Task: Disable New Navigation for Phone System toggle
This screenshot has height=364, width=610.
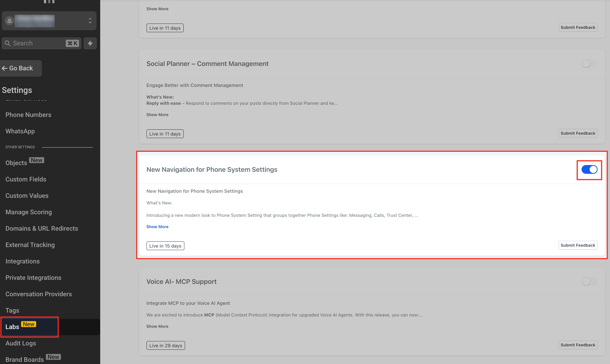Action: point(589,169)
